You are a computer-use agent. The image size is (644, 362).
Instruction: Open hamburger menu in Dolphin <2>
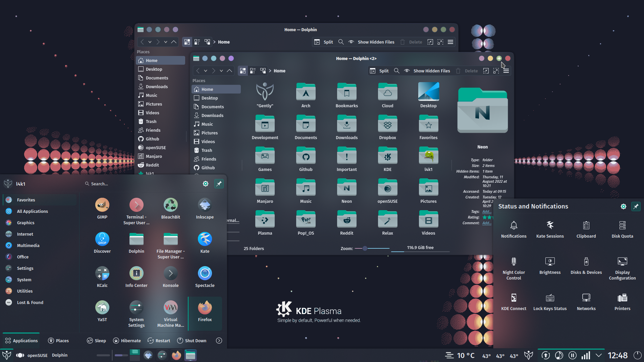(x=506, y=71)
